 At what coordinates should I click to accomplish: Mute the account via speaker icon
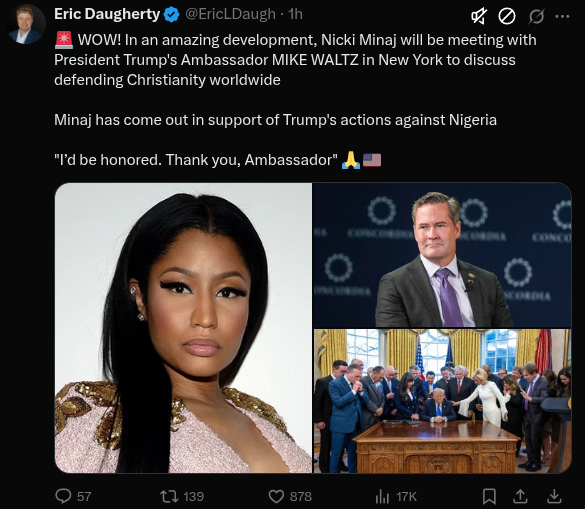coord(479,16)
